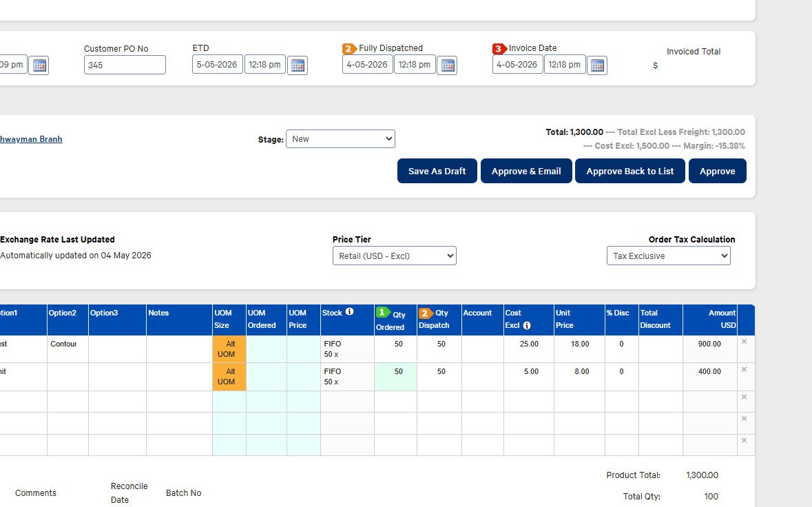The height and width of the screenshot is (507, 812).
Task: Open the Stage dropdown
Action: click(340, 138)
